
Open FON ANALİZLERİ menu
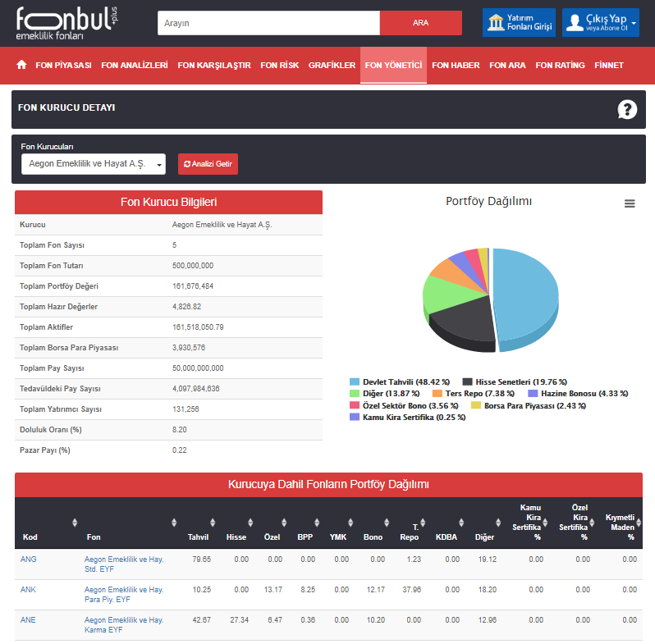tap(135, 65)
